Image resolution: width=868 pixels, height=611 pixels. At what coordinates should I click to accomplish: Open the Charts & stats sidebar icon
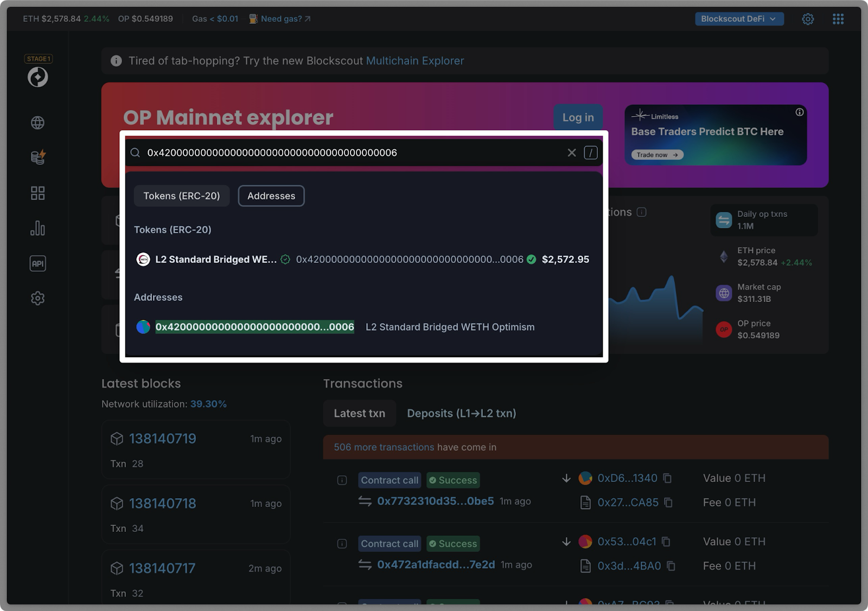(x=37, y=228)
